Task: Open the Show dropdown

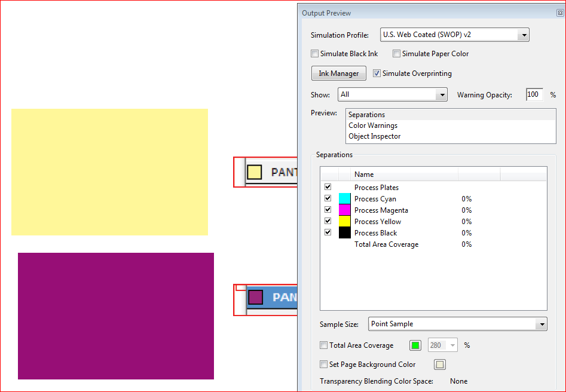Action: coord(442,94)
